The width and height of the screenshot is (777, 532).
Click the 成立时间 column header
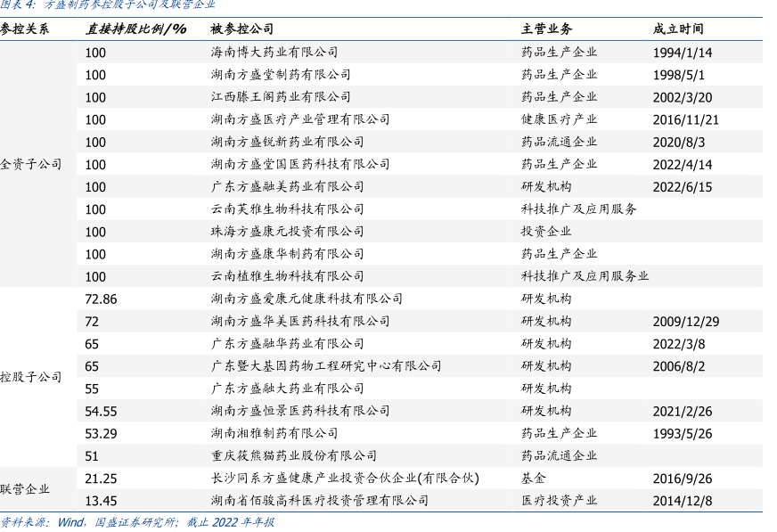[678, 29]
